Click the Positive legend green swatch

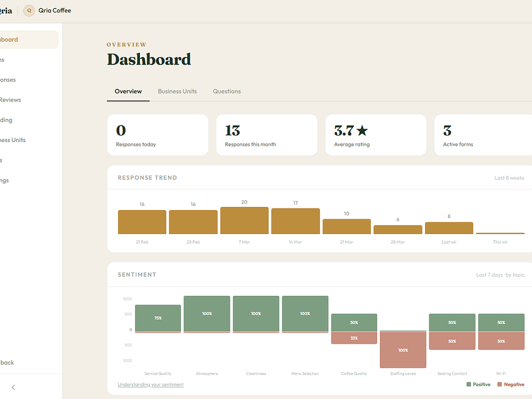[469, 385]
